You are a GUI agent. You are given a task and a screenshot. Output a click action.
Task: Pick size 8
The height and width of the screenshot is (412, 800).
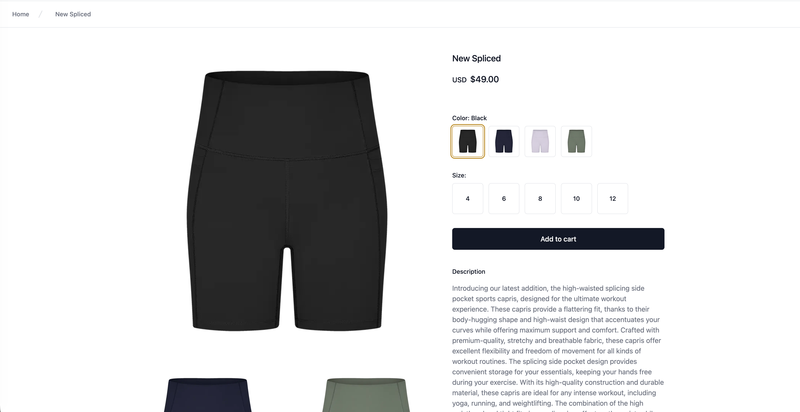pos(540,199)
